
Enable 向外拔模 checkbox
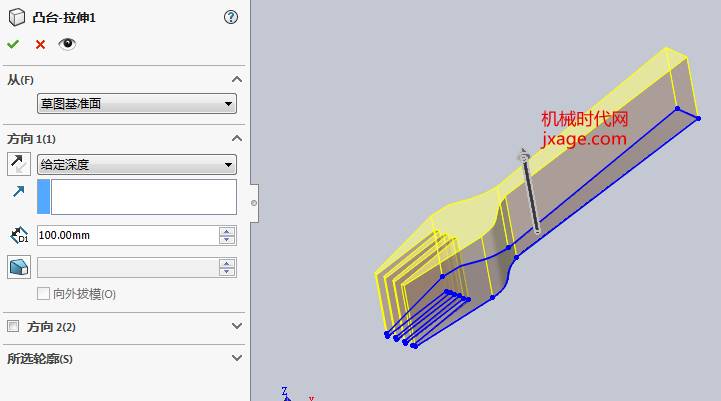click(43, 294)
